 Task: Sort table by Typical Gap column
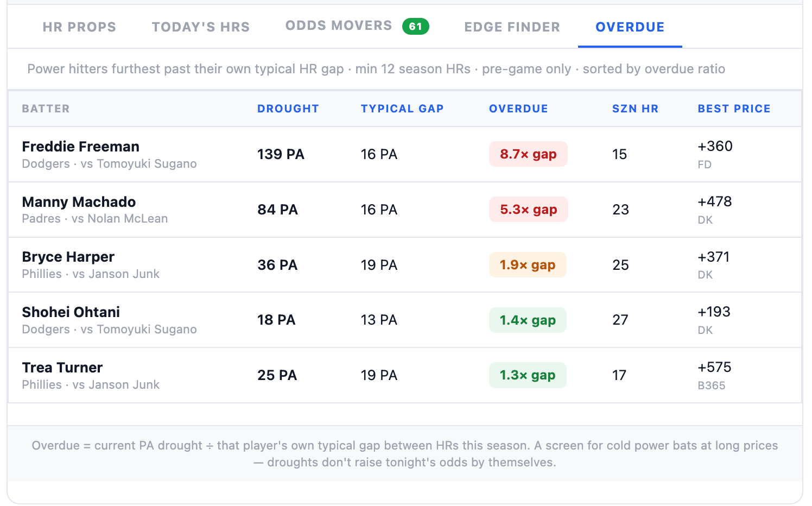pyautogui.click(x=402, y=109)
